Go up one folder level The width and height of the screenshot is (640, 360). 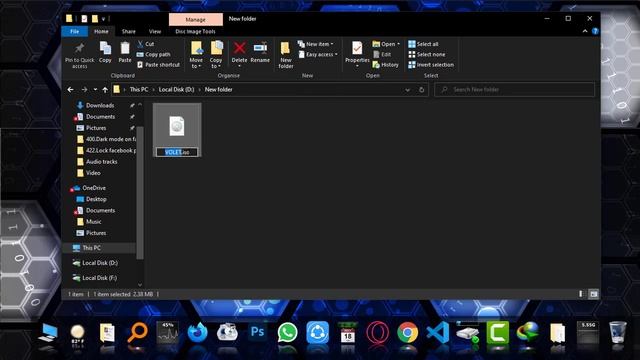(105, 89)
